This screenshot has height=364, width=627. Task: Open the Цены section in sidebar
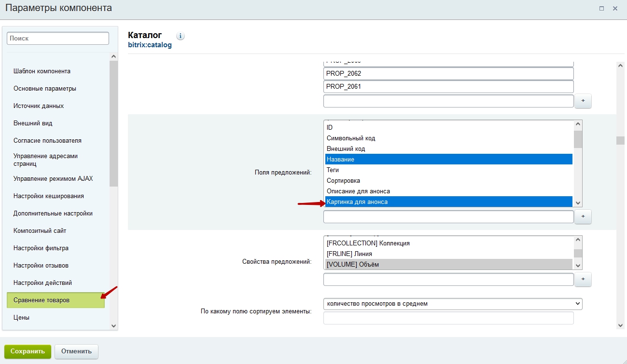click(x=22, y=317)
